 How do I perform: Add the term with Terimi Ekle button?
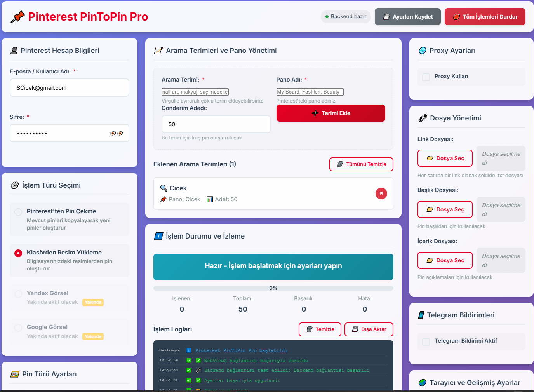point(331,113)
